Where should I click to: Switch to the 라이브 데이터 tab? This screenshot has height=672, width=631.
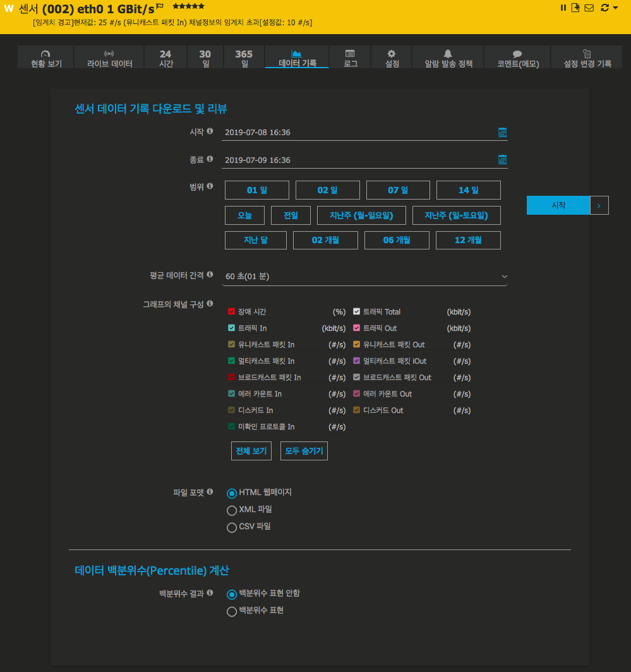click(x=109, y=57)
